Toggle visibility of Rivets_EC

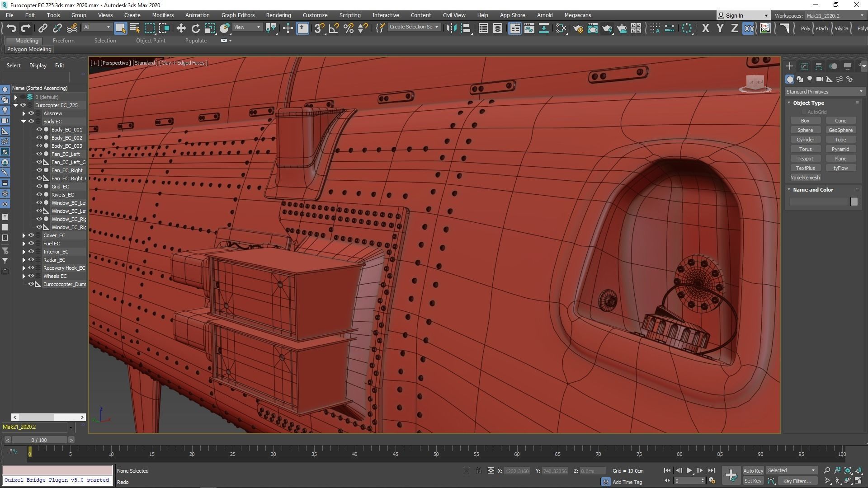pos(39,195)
